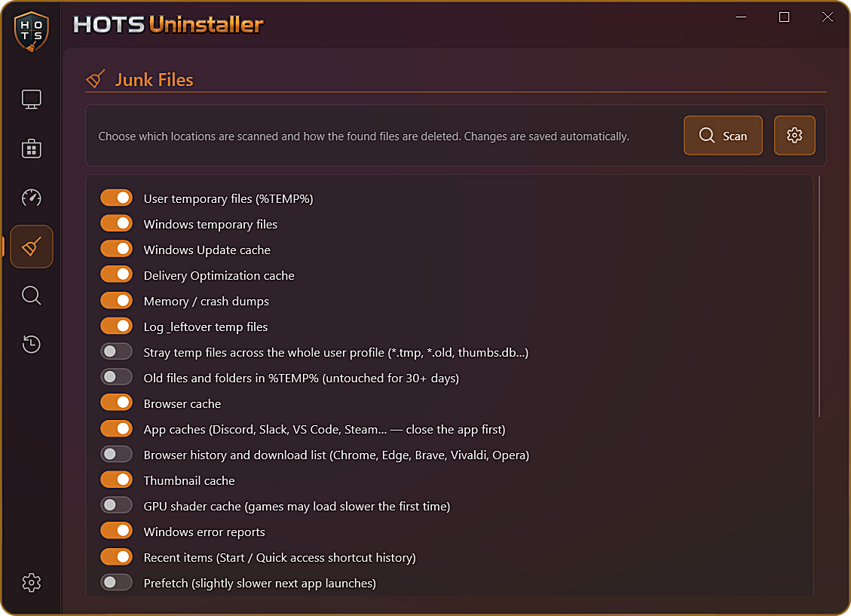Enable Old files and folders in %TEMP%
The width and height of the screenshot is (851, 616).
(x=117, y=377)
